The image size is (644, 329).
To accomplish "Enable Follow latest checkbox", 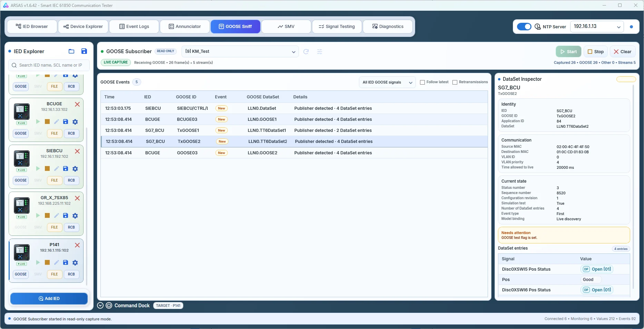I will pos(422,82).
